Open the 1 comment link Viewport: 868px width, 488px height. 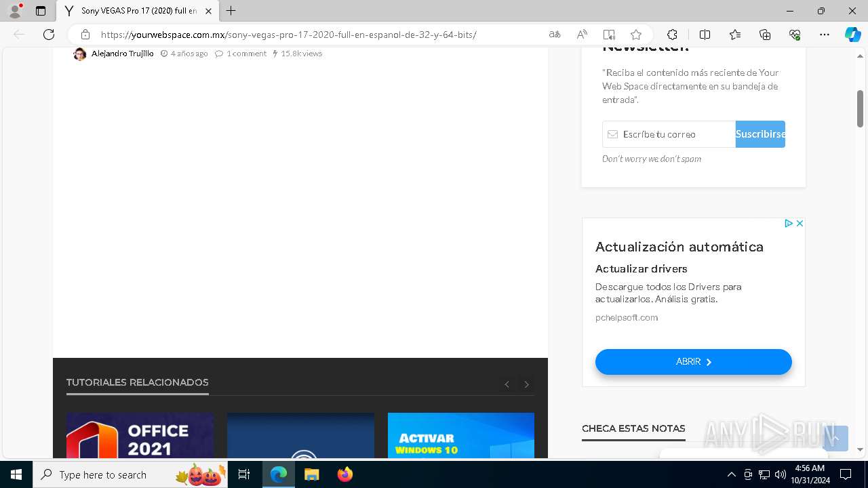[x=246, y=54]
